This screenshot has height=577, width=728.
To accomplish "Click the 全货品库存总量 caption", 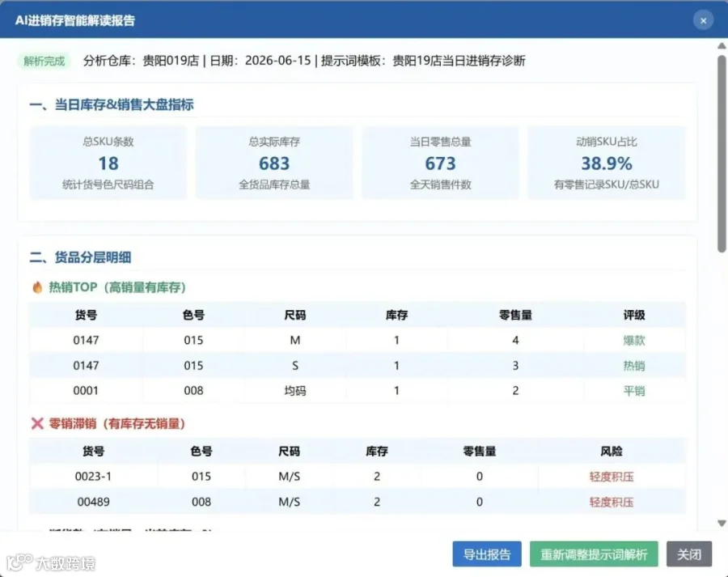I will click(x=274, y=185).
